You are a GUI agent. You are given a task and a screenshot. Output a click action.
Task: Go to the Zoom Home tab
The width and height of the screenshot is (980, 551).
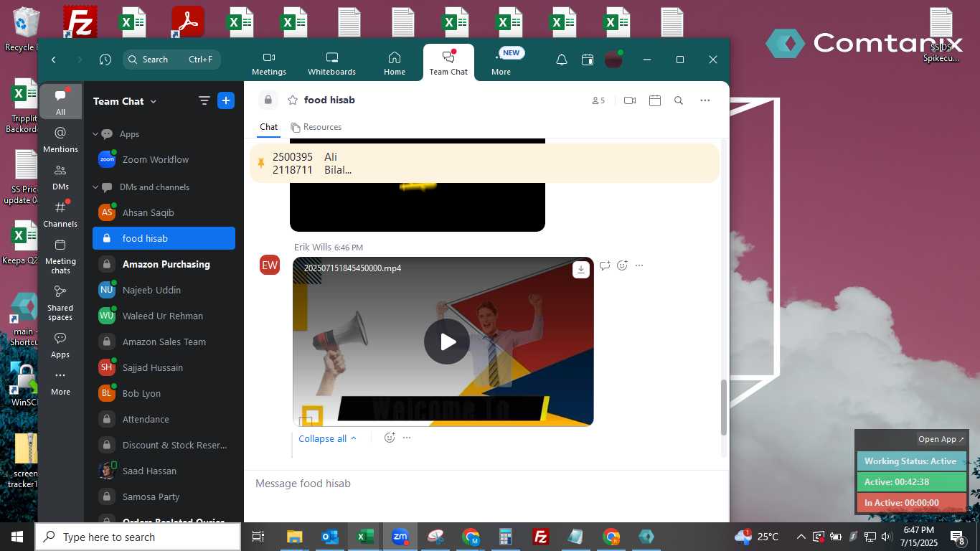[x=394, y=64]
